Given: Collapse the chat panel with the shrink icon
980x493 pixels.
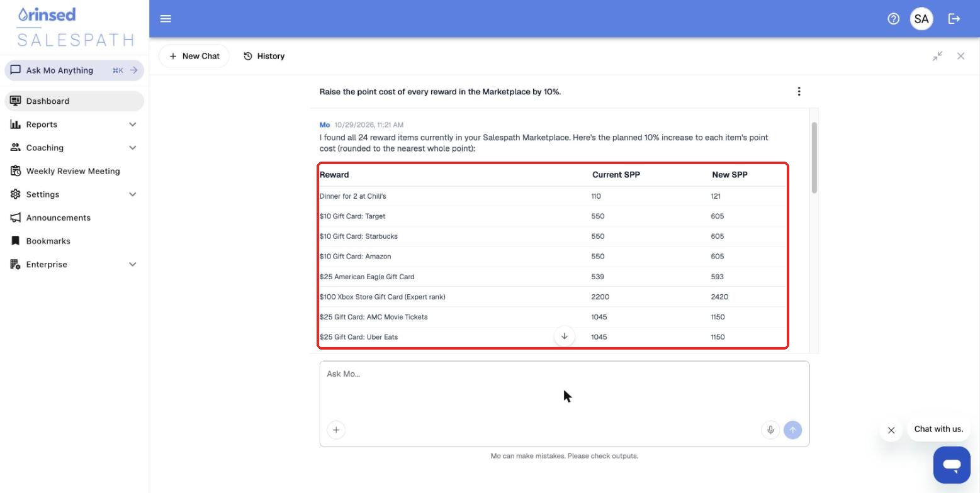Looking at the screenshot, I should point(938,56).
